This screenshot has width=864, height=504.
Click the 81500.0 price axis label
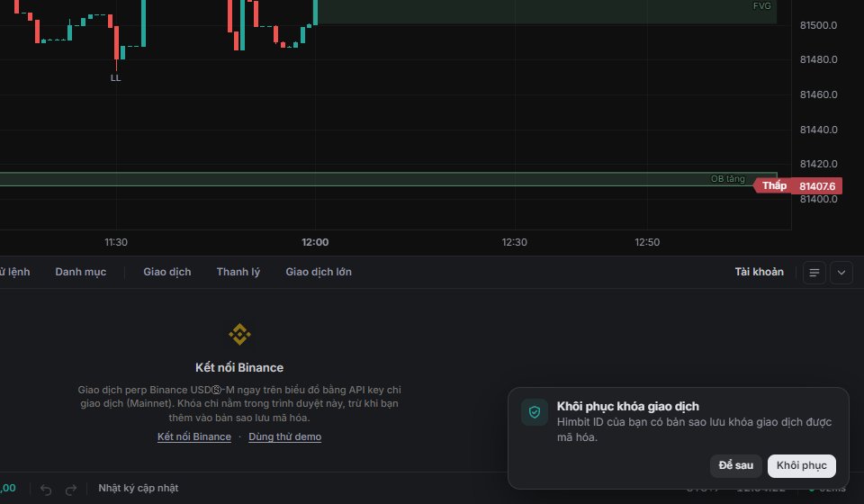point(818,25)
